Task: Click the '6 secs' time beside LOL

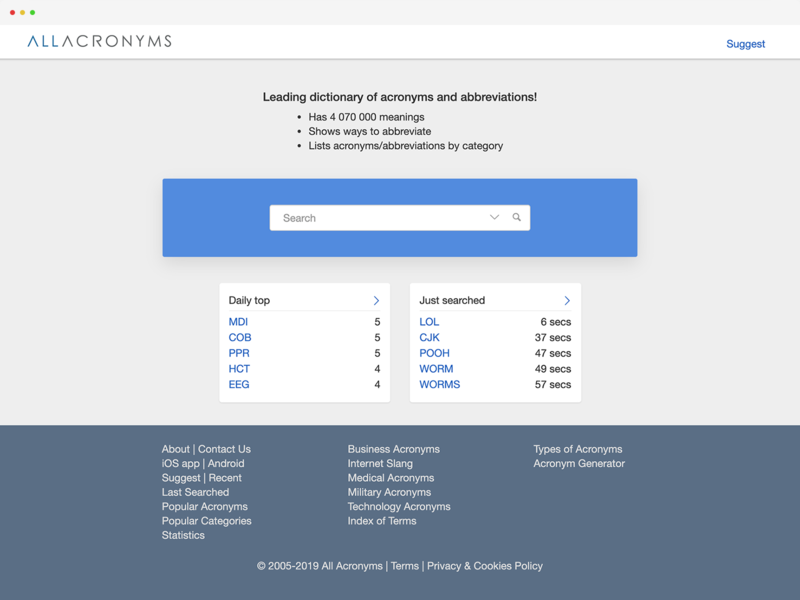Action: click(x=556, y=322)
